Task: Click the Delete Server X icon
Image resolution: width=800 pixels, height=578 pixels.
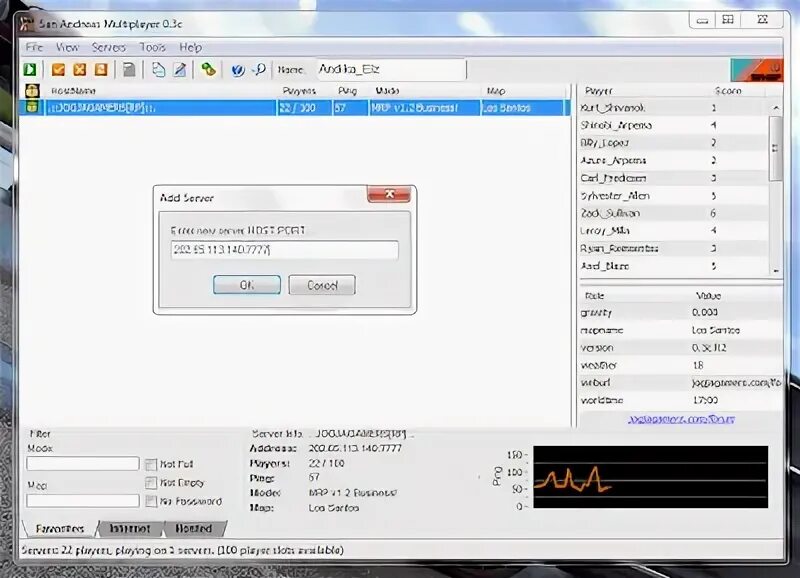Action: (x=80, y=69)
